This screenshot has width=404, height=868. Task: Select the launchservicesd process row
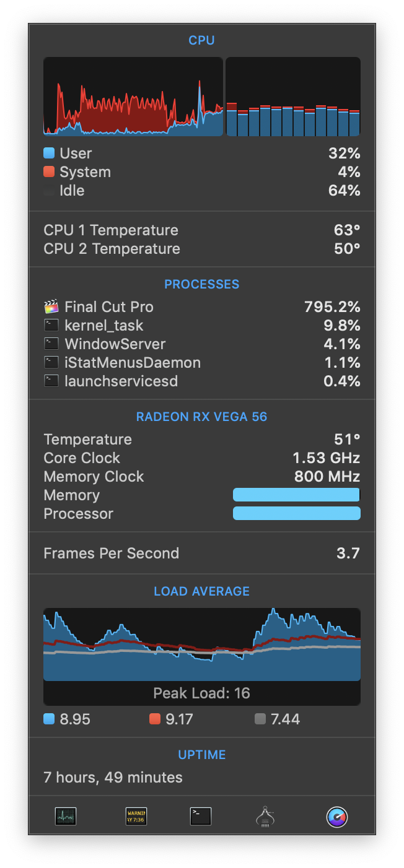(x=201, y=381)
